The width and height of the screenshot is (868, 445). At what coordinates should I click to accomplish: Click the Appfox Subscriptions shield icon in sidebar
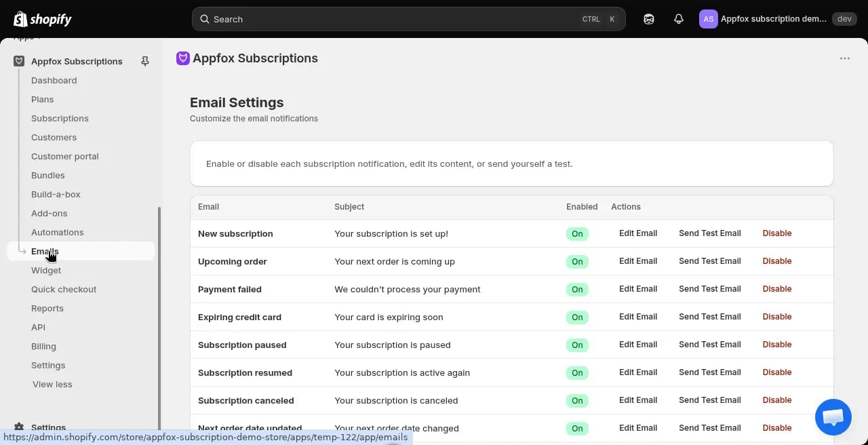(x=19, y=61)
